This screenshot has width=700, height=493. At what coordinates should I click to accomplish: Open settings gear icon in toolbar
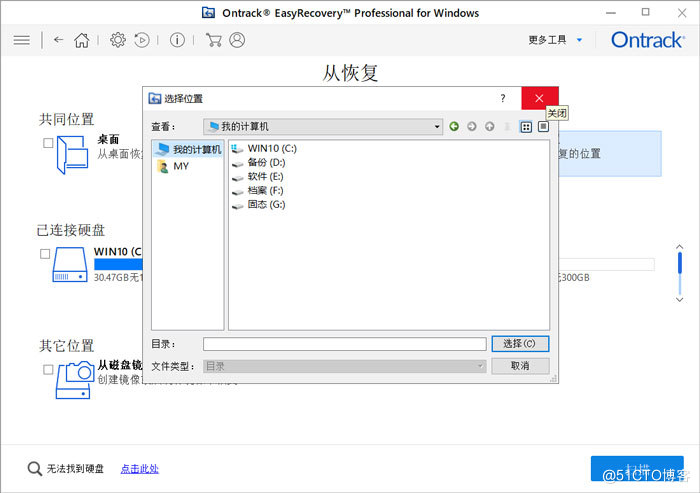(x=118, y=40)
